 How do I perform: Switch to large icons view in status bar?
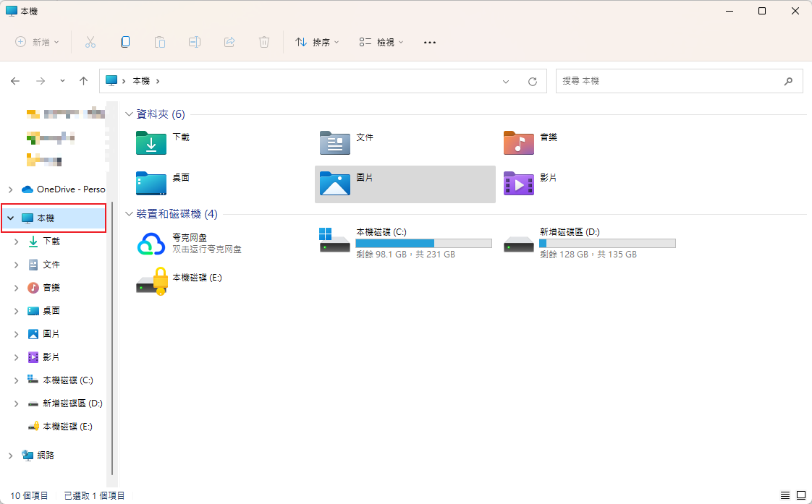point(800,495)
